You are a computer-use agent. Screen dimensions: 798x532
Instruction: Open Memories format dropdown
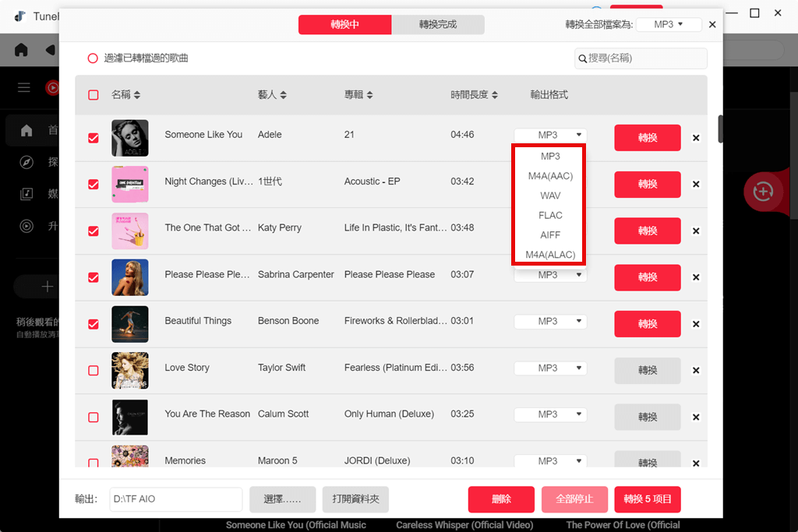(x=550, y=461)
